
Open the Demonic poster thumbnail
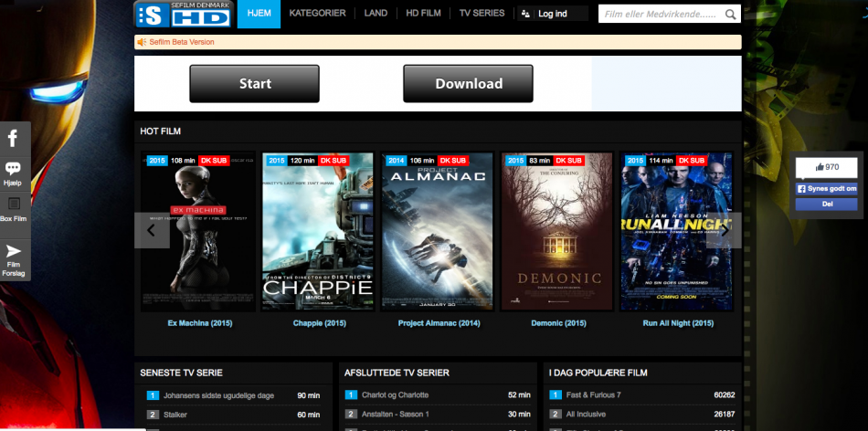coord(557,232)
